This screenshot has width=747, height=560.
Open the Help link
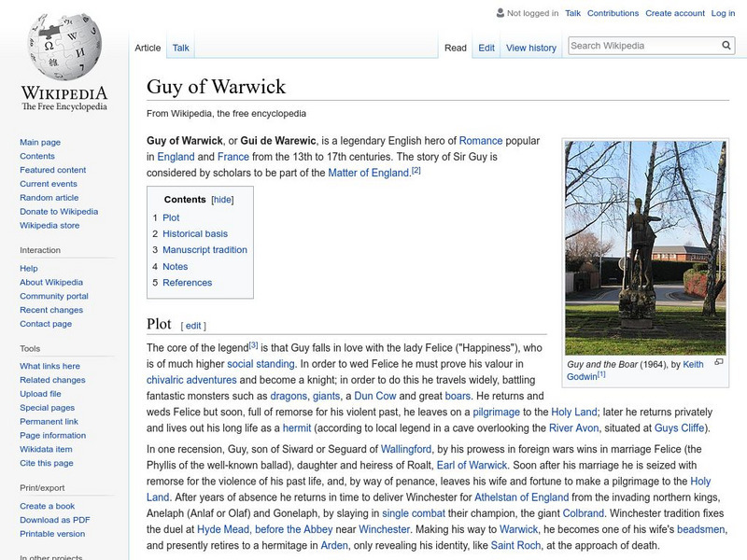29,269
